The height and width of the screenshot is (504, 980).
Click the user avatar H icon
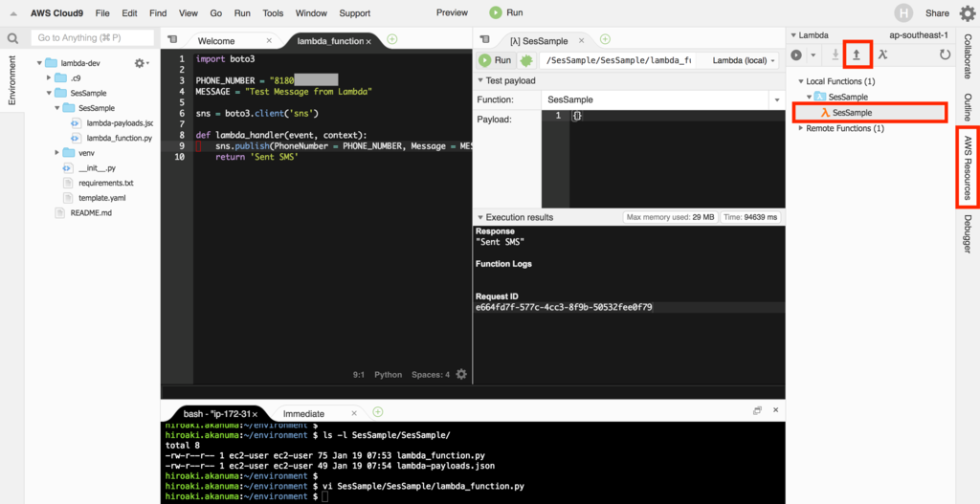tap(903, 13)
